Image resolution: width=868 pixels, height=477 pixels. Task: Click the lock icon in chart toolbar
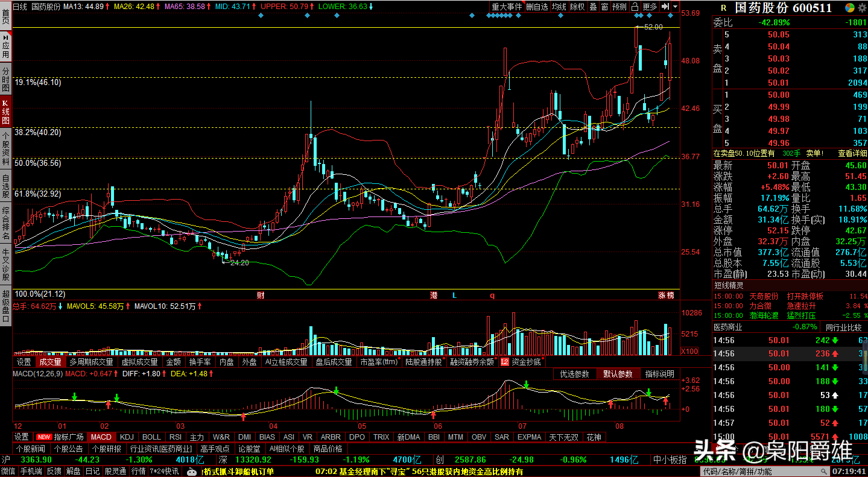coord(635,7)
